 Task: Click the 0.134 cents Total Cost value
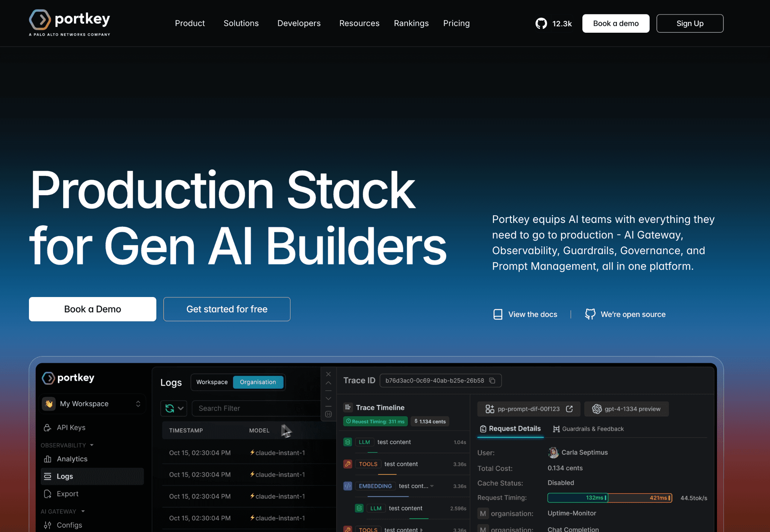[565, 468]
